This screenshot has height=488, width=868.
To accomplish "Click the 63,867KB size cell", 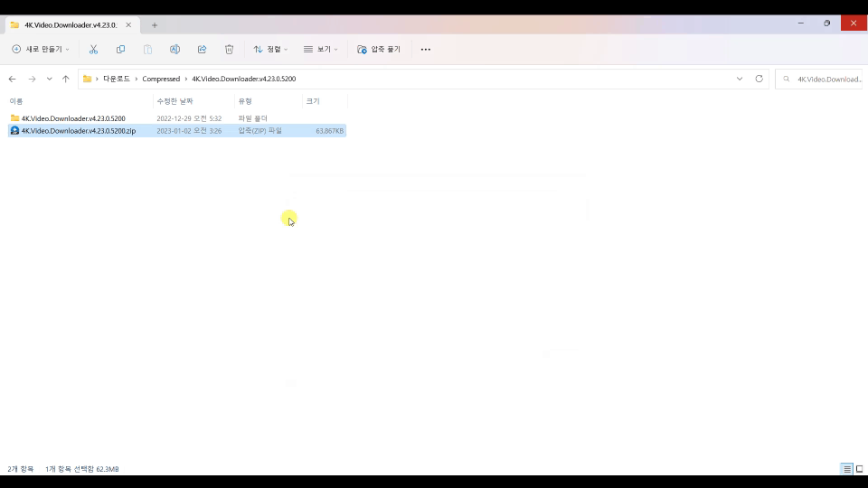I will [x=329, y=130].
